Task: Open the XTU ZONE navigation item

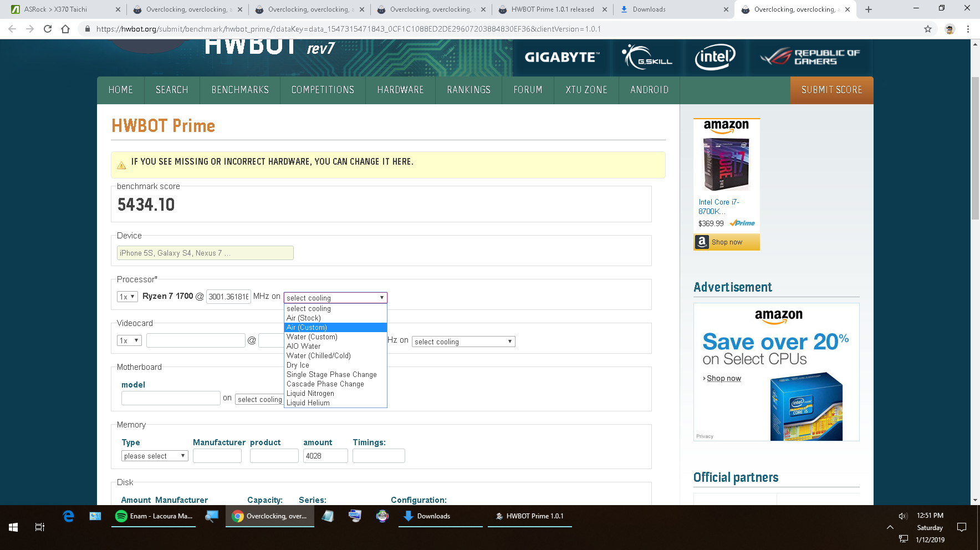Action: pyautogui.click(x=586, y=90)
